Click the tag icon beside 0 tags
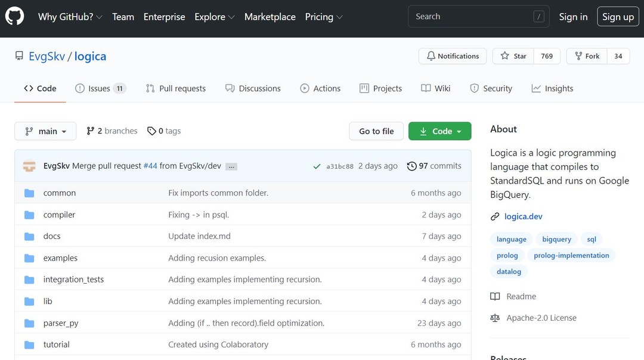This screenshot has width=644, height=360. point(151,131)
